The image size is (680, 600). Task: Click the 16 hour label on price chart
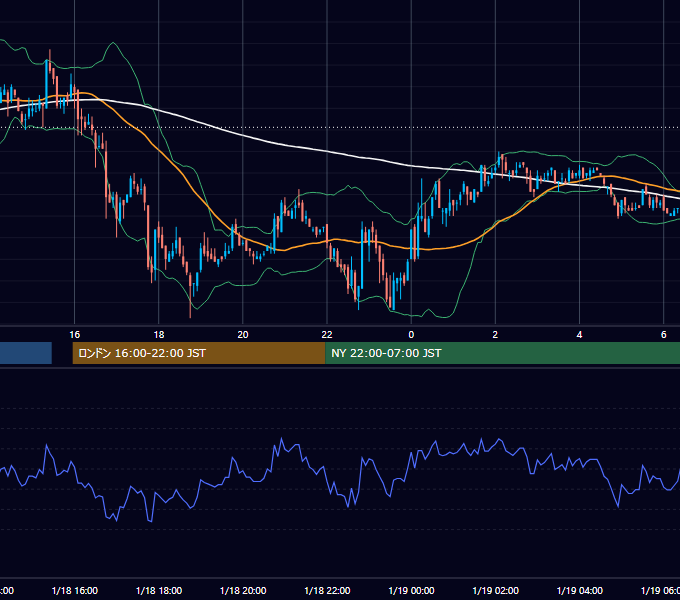pyautogui.click(x=75, y=335)
